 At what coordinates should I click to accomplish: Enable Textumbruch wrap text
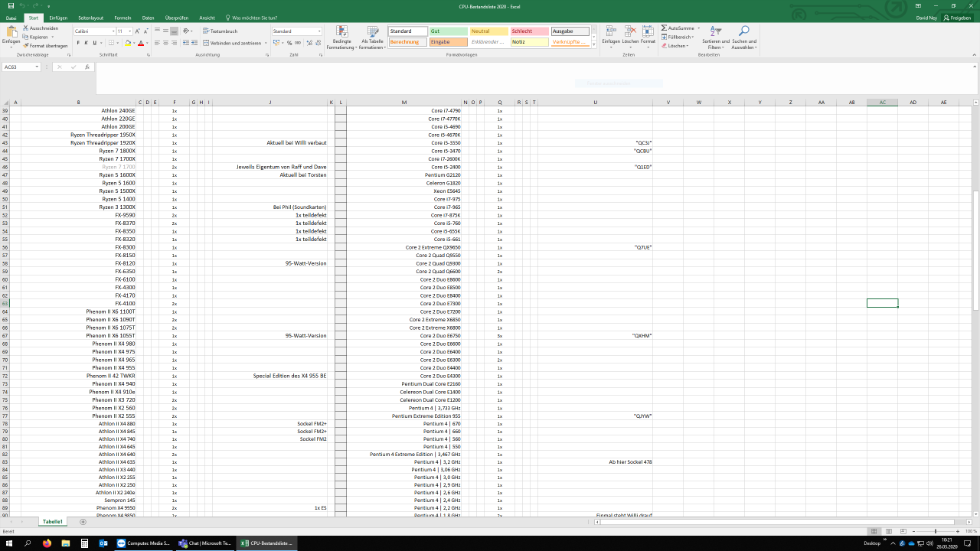tap(220, 31)
